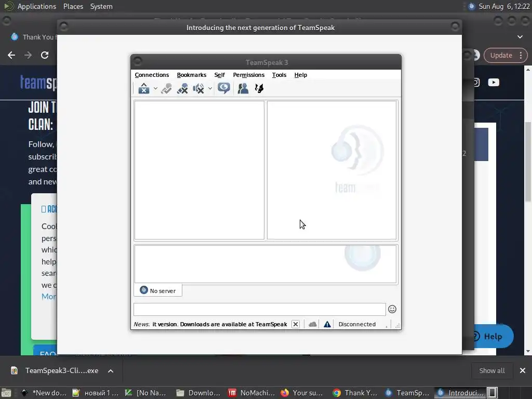Go forward in the browser
Image resolution: width=532 pixels, height=399 pixels.
pyautogui.click(x=28, y=55)
